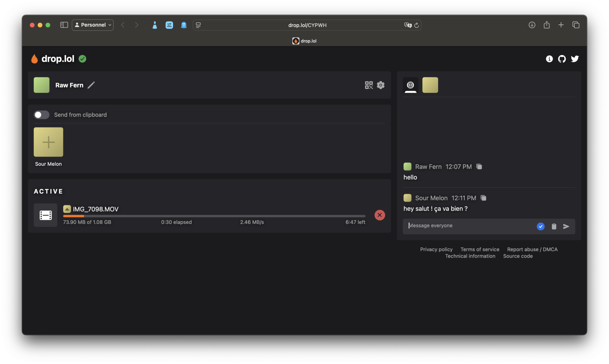609x364 pixels.
Task: Click the 12:11 PM timestamp
Action: point(464,198)
